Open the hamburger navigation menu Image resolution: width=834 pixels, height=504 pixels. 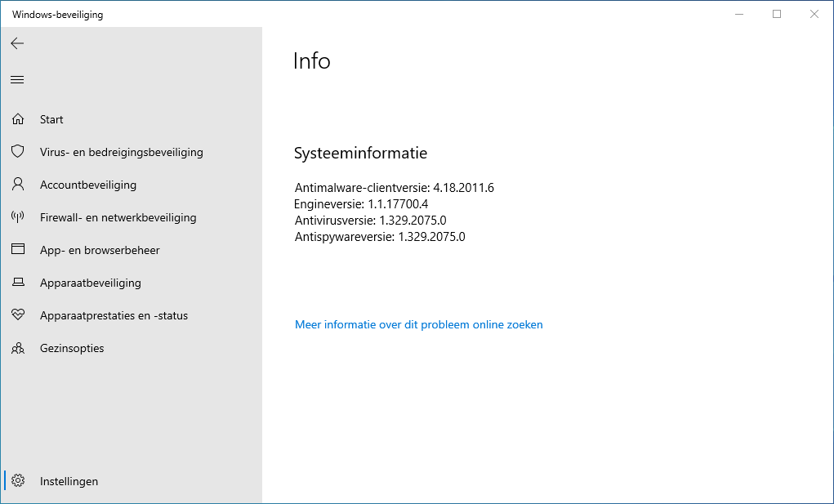tap(17, 79)
